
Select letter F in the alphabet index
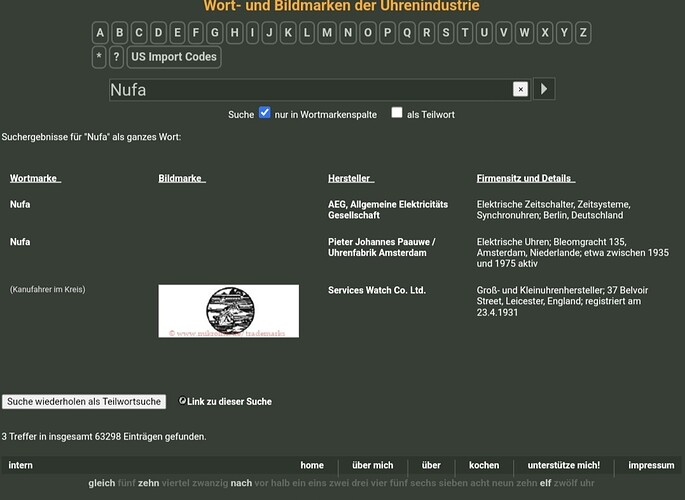196,33
